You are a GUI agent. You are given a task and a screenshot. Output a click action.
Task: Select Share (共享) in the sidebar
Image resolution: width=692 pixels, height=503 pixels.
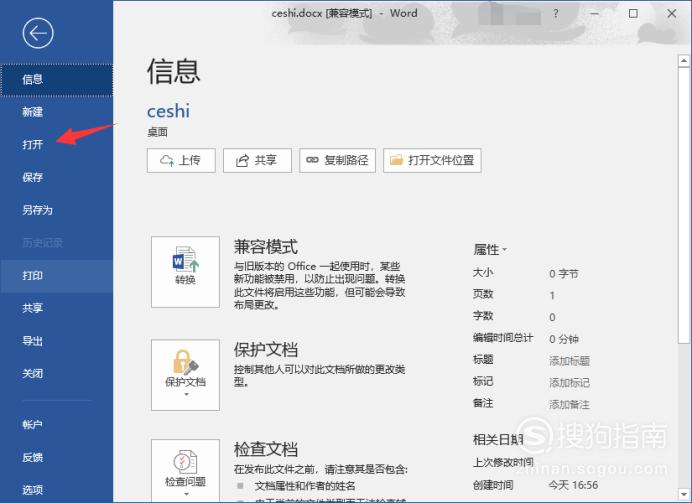pos(56,308)
